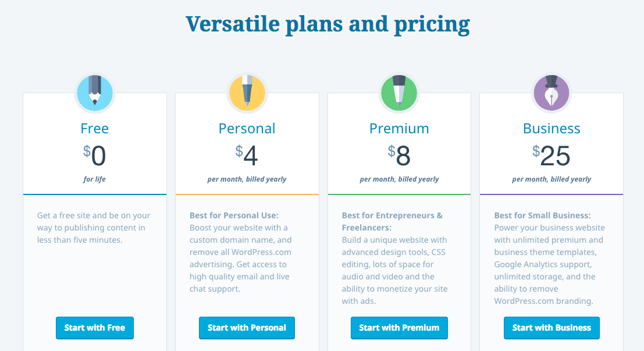
Task: Click the yellow pen icon above Personal
Action: point(247,94)
